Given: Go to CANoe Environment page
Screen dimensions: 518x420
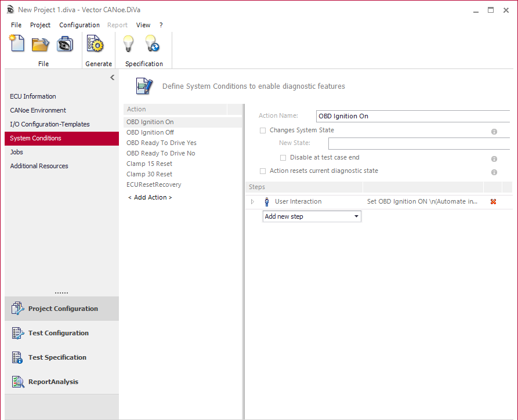Looking at the screenshot, I should point(61,110).
